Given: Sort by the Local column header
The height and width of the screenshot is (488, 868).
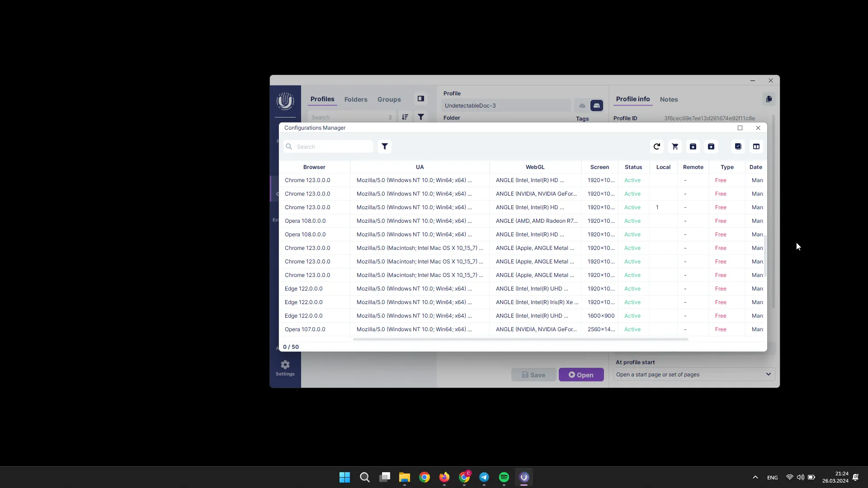Looking at the screenshot, I should click(663, 167).
